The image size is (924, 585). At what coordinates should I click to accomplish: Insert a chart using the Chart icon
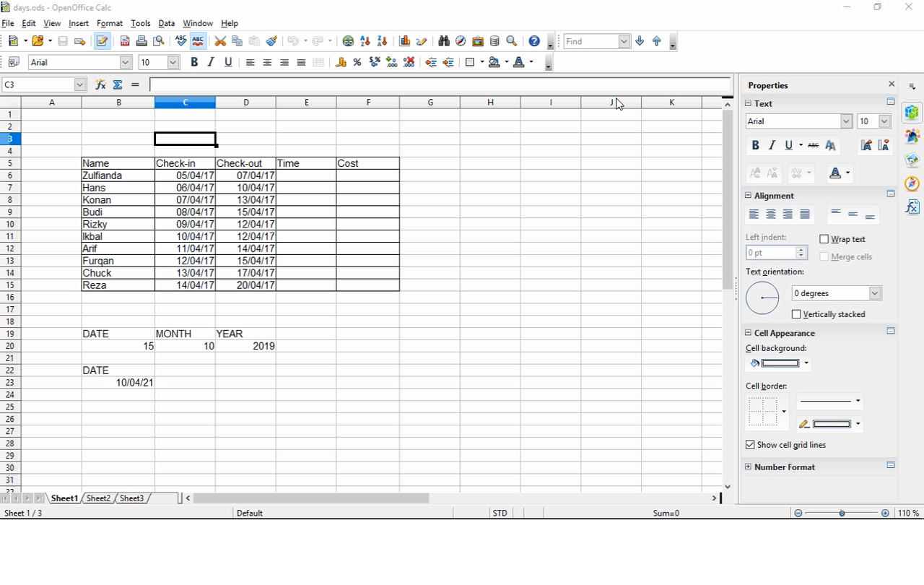pyautogui.click(x=406, y=41)
